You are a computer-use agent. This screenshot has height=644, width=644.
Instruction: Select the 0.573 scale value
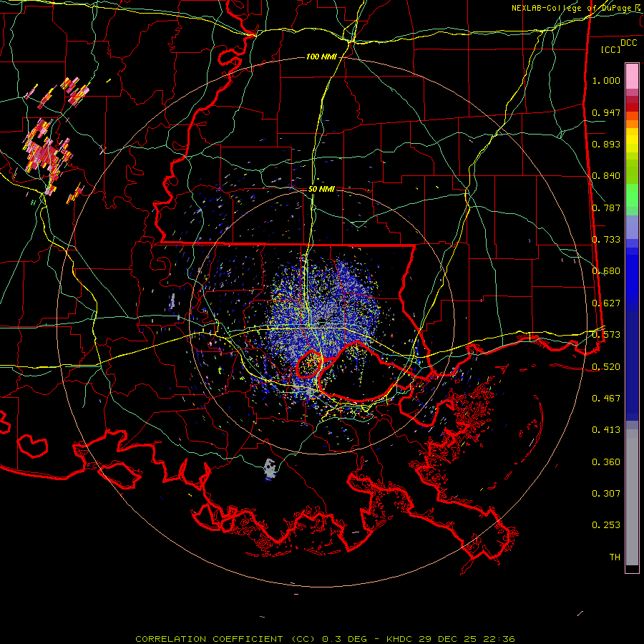(x=606, y=335)
